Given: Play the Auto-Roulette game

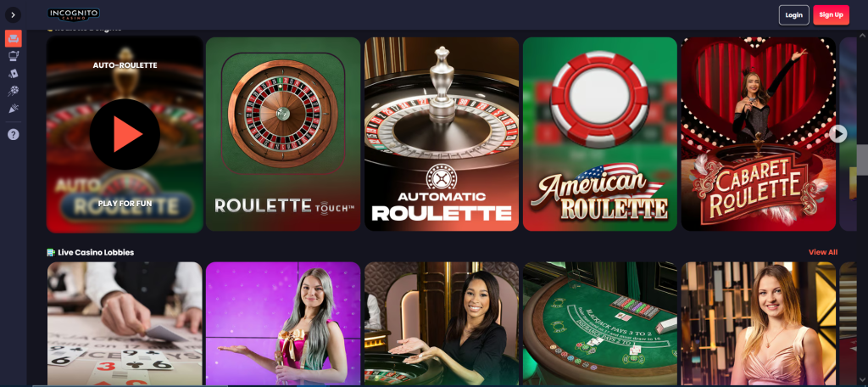Looking at the screenshot, I should [125, 134].
